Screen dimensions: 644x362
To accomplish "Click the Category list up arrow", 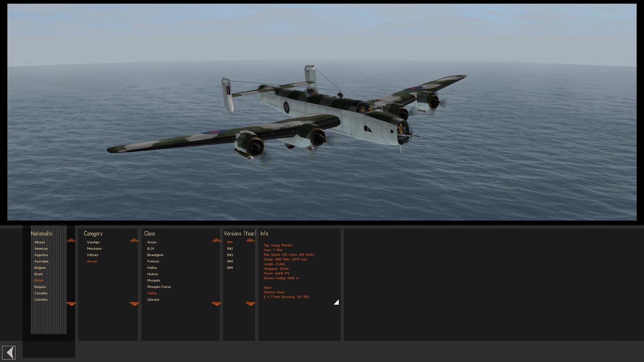I will pos(134,240).
